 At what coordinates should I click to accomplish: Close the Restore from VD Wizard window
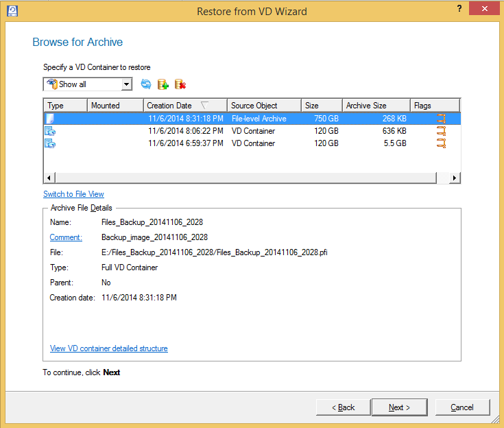[x=484, y=8]
